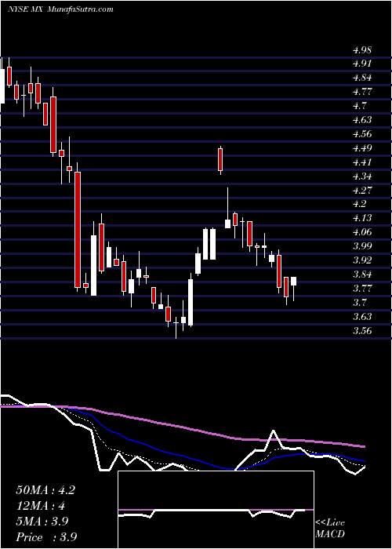This screenshot has height=549, width=392.
Task: Click the 4.56 price axis label
Action: [x=362, y=134]
